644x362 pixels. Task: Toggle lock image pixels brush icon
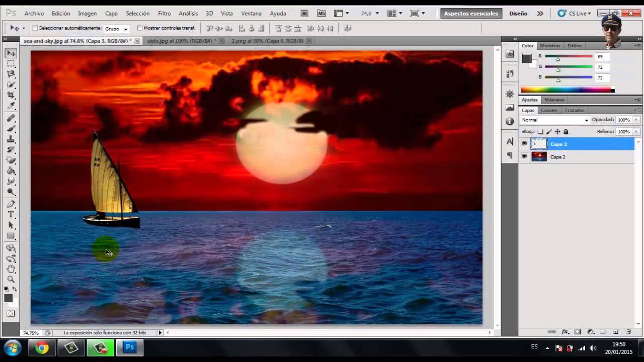coord(549,132)
